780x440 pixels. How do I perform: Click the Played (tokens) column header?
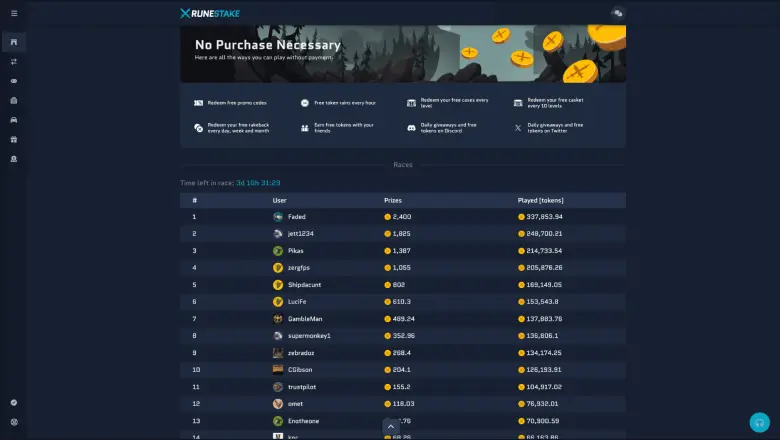coord(540,200)
